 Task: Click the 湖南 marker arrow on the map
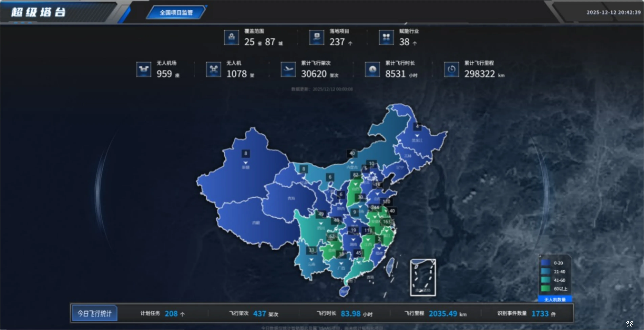pyautogui.click(x=353, y=240)
